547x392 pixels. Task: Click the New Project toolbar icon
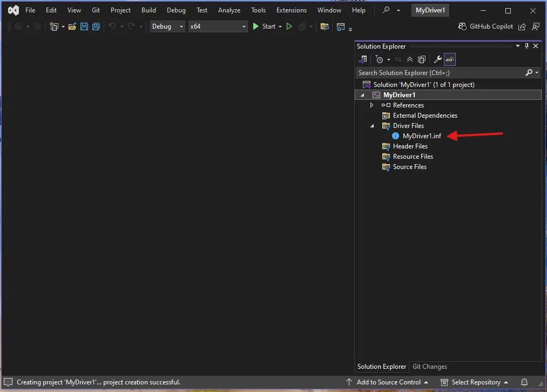(53, 26)
